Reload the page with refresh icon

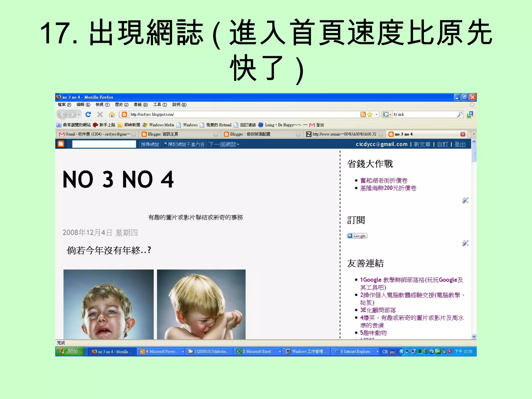pos(88,114)
